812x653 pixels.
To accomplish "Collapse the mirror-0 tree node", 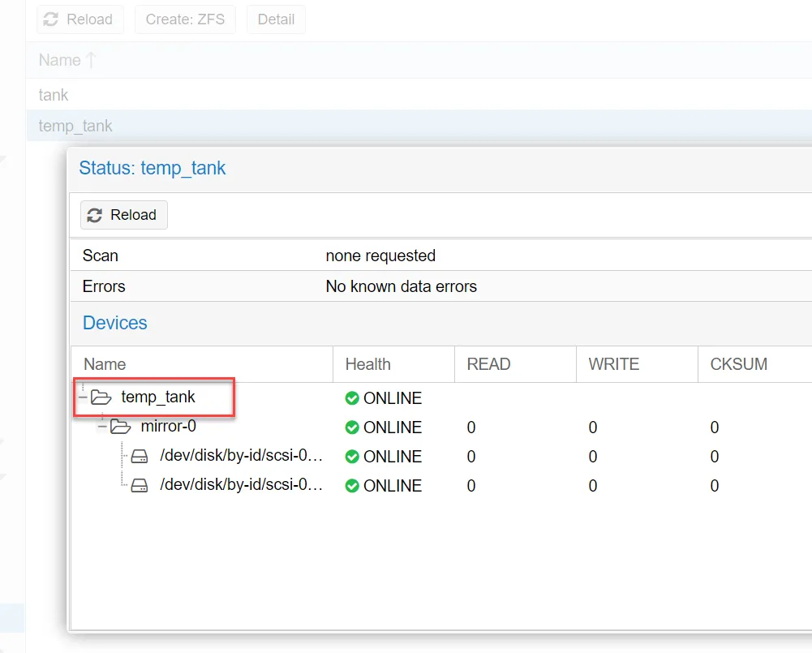I will [102, 427].
